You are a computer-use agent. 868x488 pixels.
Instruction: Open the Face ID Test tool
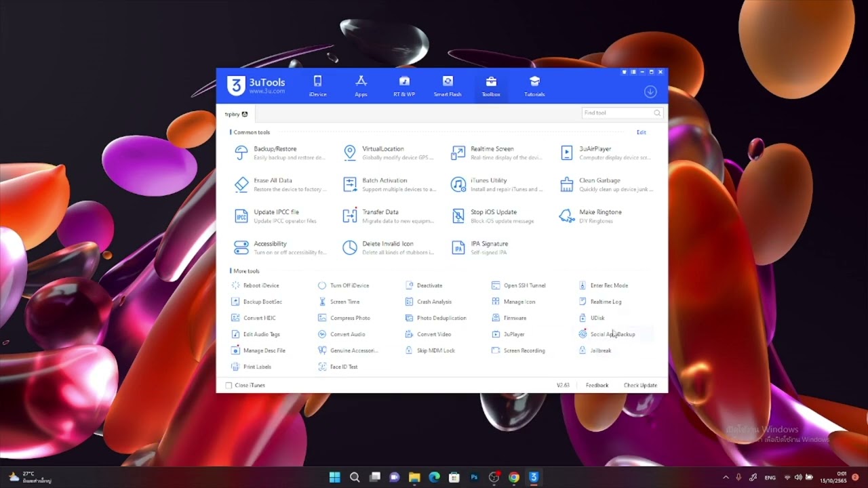pos(338,367)
